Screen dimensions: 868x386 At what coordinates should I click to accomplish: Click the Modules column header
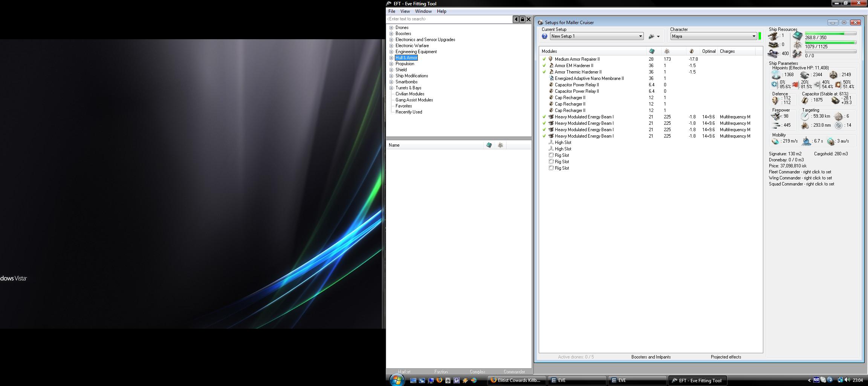tap(593, 51)
